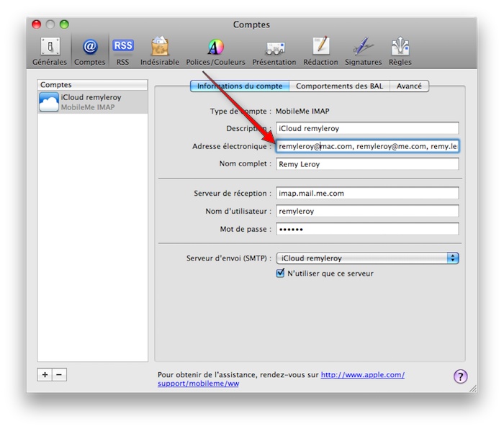Open the help question mark button
This screenshot has height=429, width=504.
(460, 376)
